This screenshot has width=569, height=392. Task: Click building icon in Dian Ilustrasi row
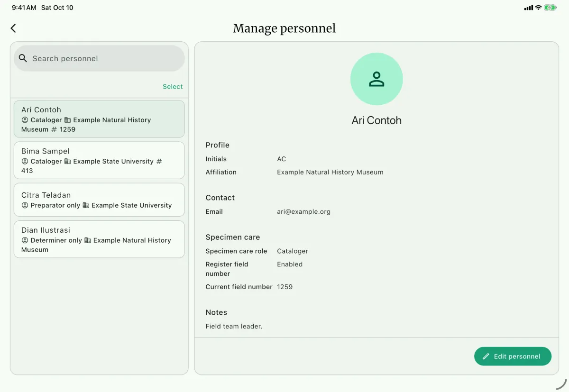[x=88, y=240]
